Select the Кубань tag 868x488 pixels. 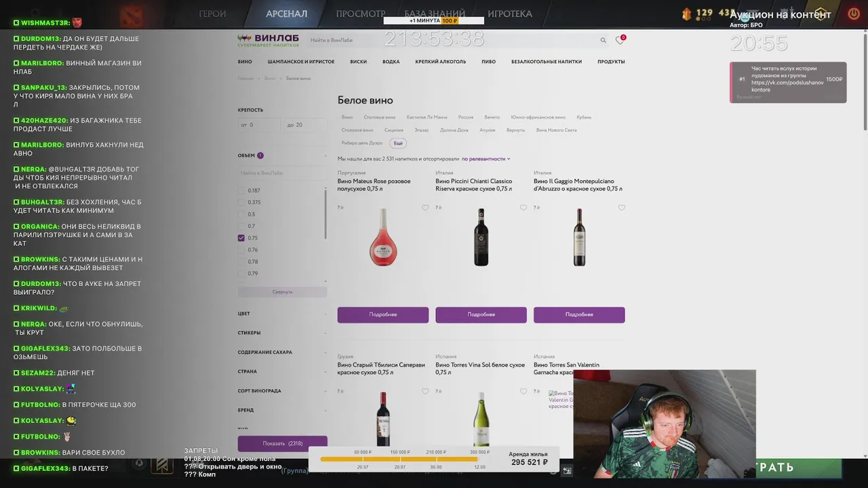[584, 117]
